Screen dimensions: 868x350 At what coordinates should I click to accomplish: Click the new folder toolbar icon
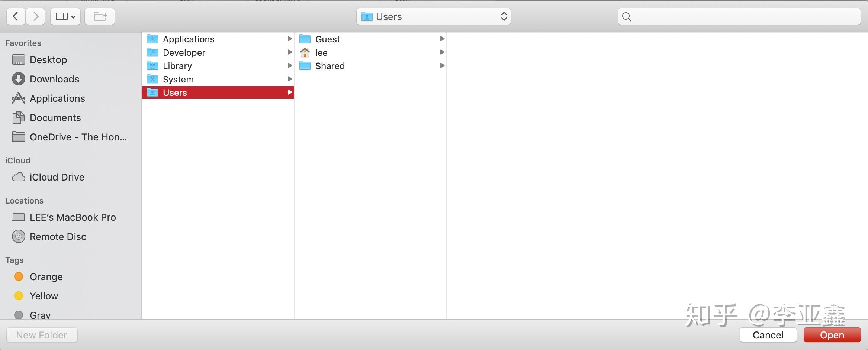pos(99,16)
